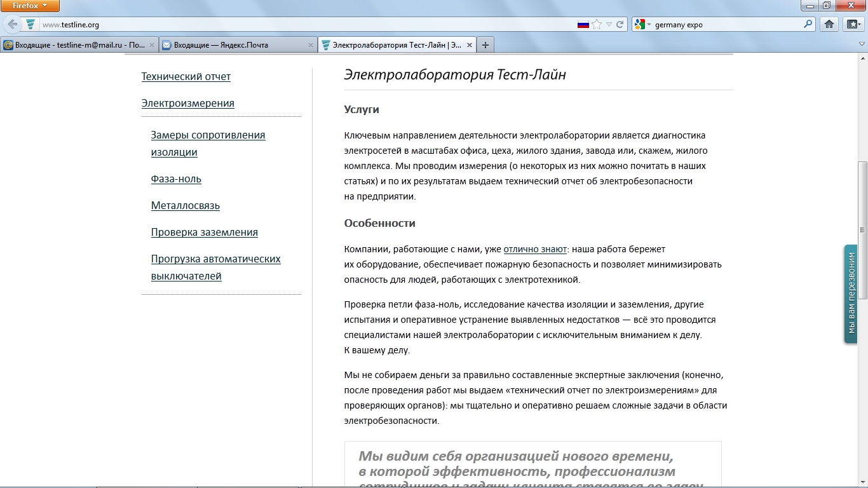The height and width of the screenshot is (488, 868).
Task: Open Замеры сопротивления изоляции link
Action: point(208,144)
